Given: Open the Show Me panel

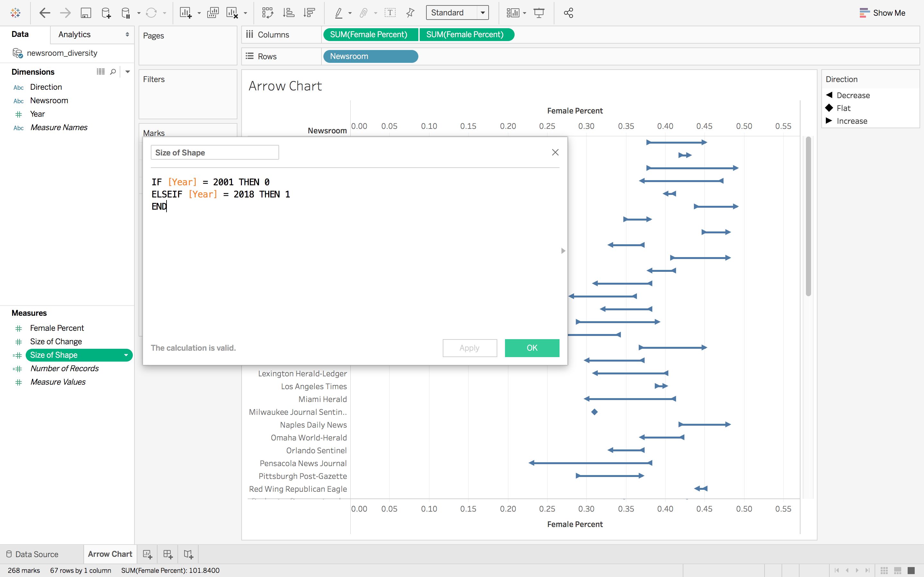Looking at the screenshot, I should [x=882, y=13].
